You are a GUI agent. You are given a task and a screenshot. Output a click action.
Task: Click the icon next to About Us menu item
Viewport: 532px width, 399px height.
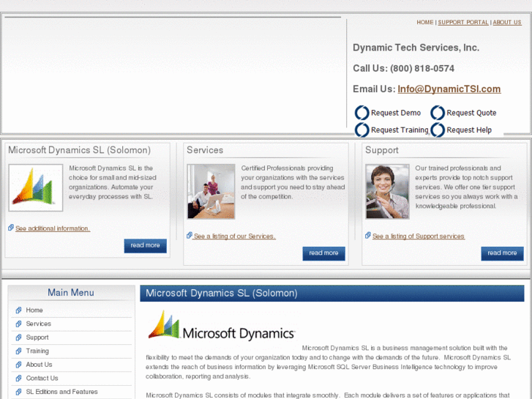(x=19, y=365)
